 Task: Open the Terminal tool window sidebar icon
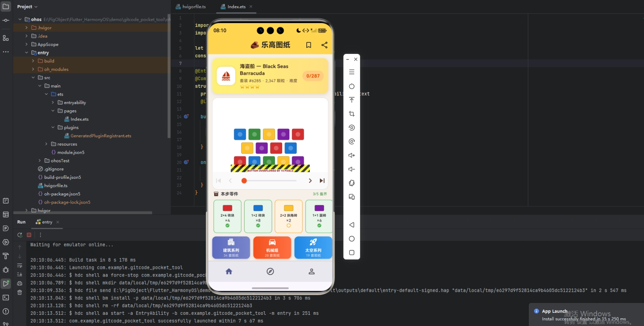(6, 297)
